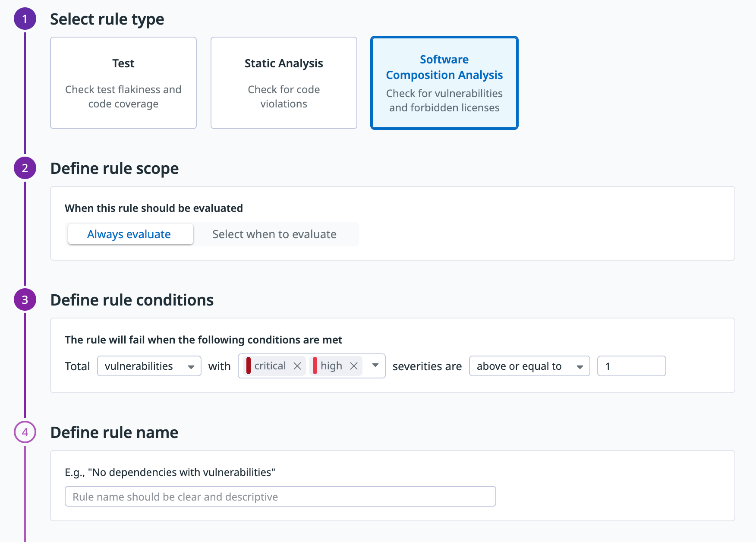
Task: Open the vulnerabilities dropdown
Action: pyautogui.click(x=149, y=366)
